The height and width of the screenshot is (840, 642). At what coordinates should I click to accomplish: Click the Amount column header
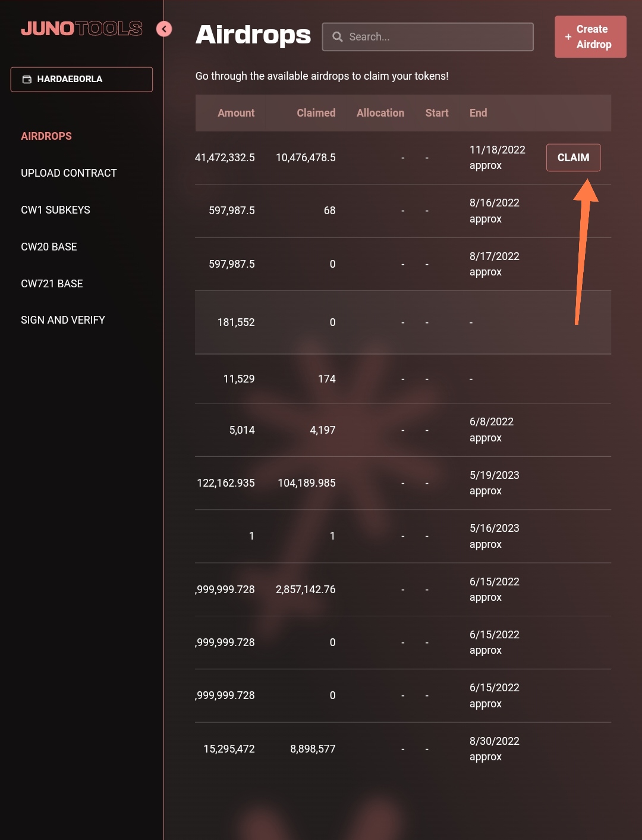(236, 113)
